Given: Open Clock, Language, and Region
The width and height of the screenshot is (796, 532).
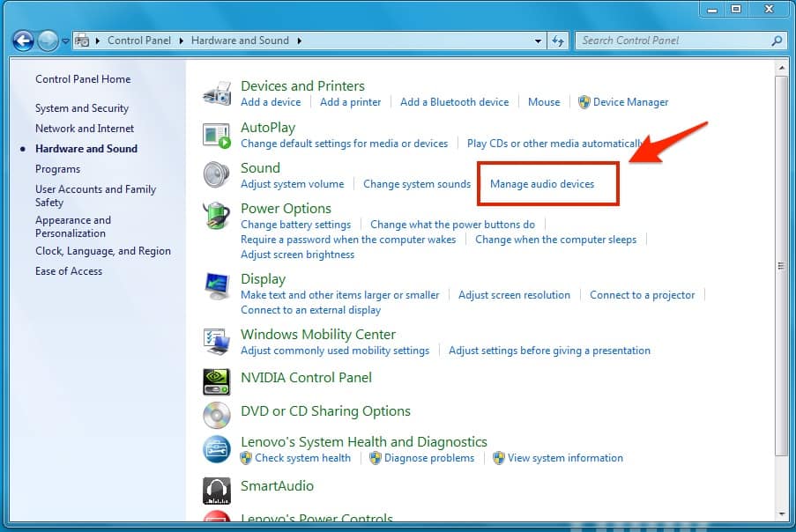Looking at the screenshot, I should (x=103, y=251).
